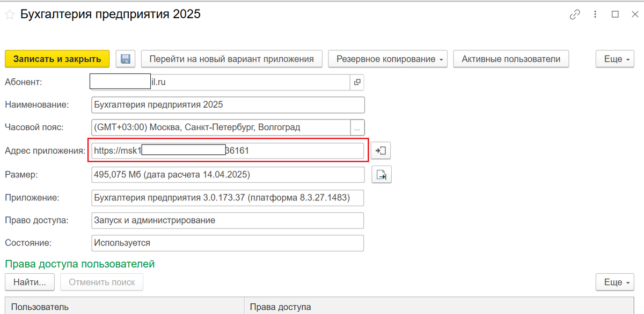Click the Часовой пояс field

coord(221,128)
